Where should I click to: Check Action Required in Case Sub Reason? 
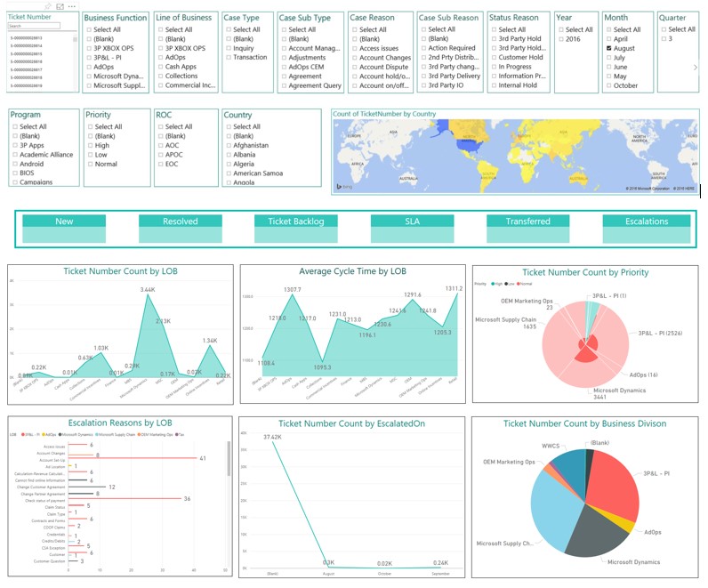(424, 48)
